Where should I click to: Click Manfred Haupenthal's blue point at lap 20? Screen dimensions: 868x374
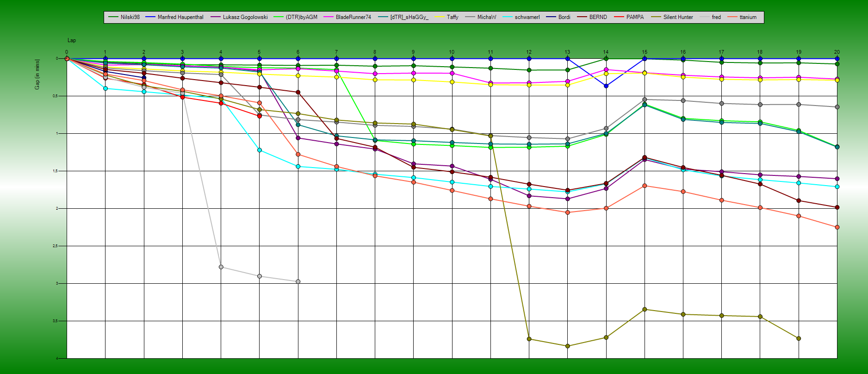coord(837,59)
